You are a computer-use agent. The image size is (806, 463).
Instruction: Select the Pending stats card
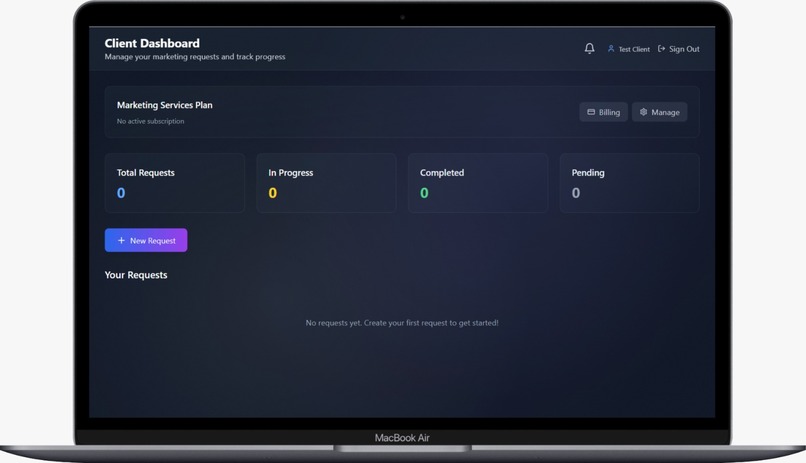pyautogui.click(x=630, y=183)
